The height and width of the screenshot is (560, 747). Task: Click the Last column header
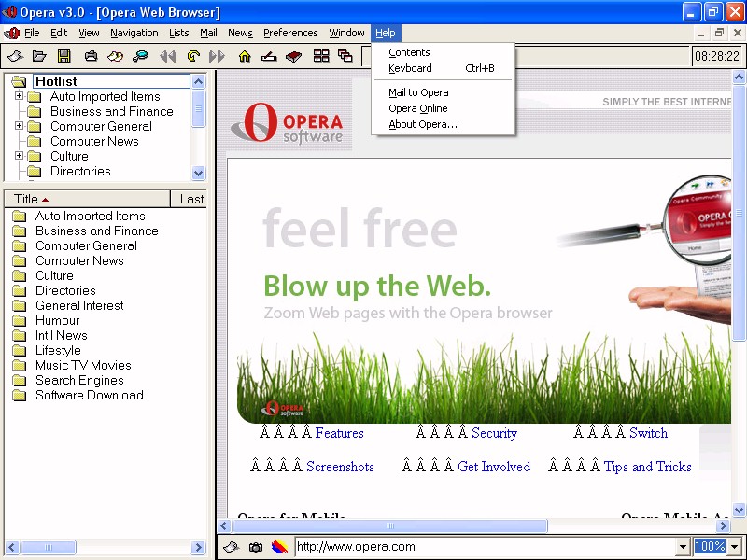(189, 199)
